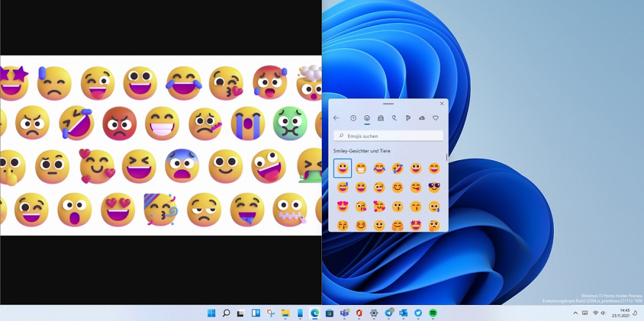This screenshot has height=321, width=644.
Task: Open the recently used emoji tab
Action: [353, 118]
